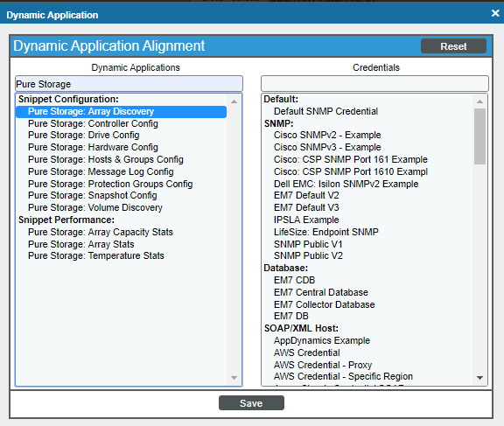Viewport: 504px width, 426px height.
Task: Click Credentials list scroll up arrow
Action: pyautogui.click(x=479, y=101)
